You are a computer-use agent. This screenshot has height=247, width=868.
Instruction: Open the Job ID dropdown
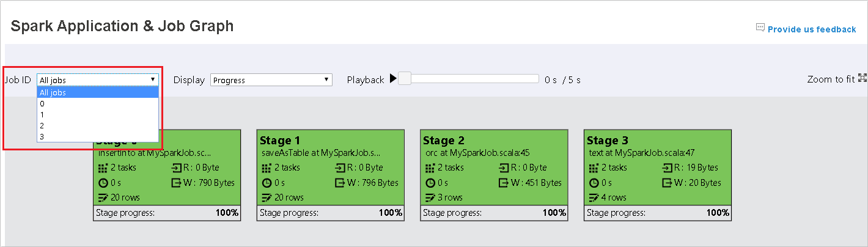click(x=98, y=80)
